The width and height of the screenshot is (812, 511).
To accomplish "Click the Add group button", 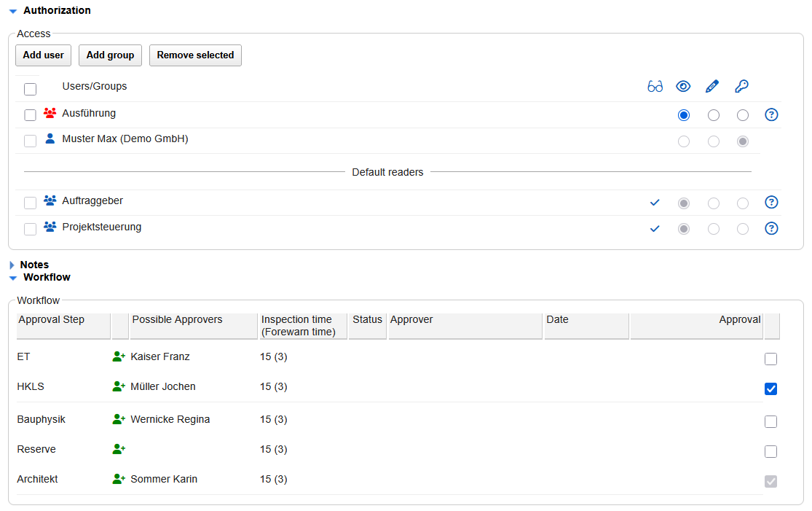I will coord(110,55).
